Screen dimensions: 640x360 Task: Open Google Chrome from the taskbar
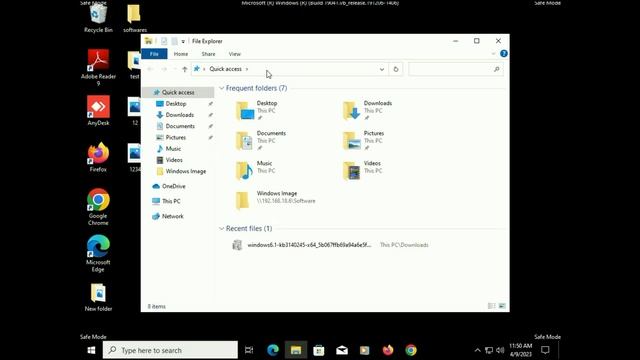pos(411,350)
